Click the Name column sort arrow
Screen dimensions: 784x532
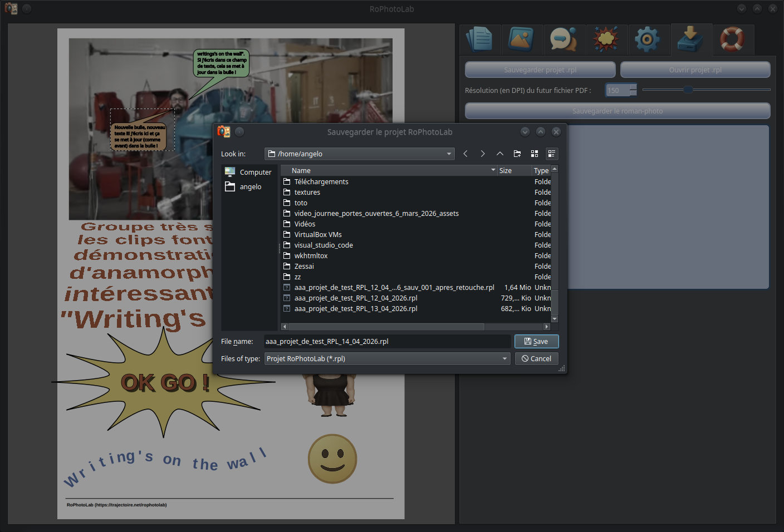click(493, 170)
